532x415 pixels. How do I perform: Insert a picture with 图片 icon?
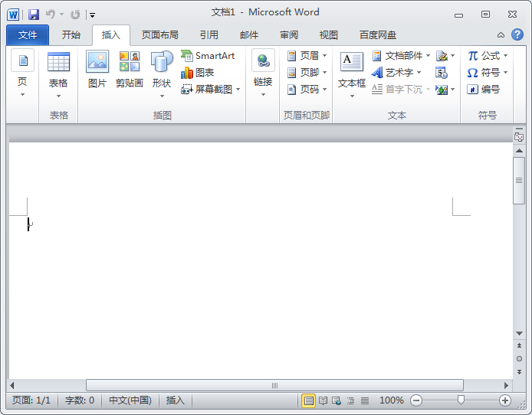pos(97,70)
